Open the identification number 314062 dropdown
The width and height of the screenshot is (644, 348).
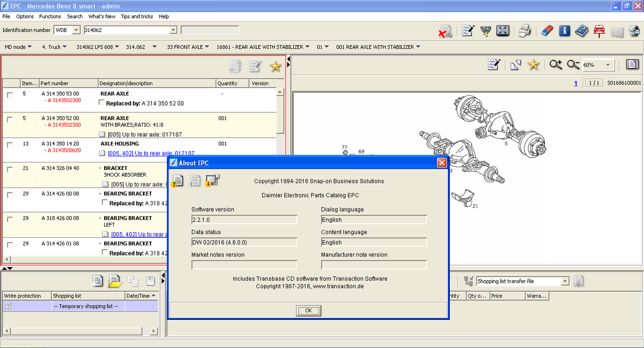pos(174,30)
